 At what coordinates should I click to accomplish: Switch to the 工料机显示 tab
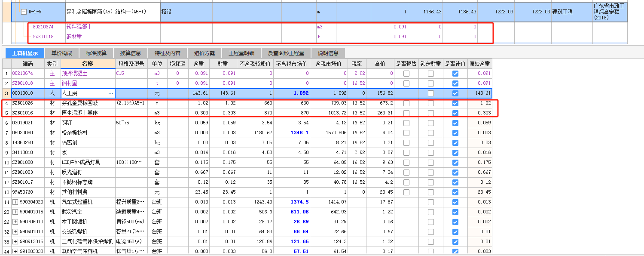pos(25,53)
